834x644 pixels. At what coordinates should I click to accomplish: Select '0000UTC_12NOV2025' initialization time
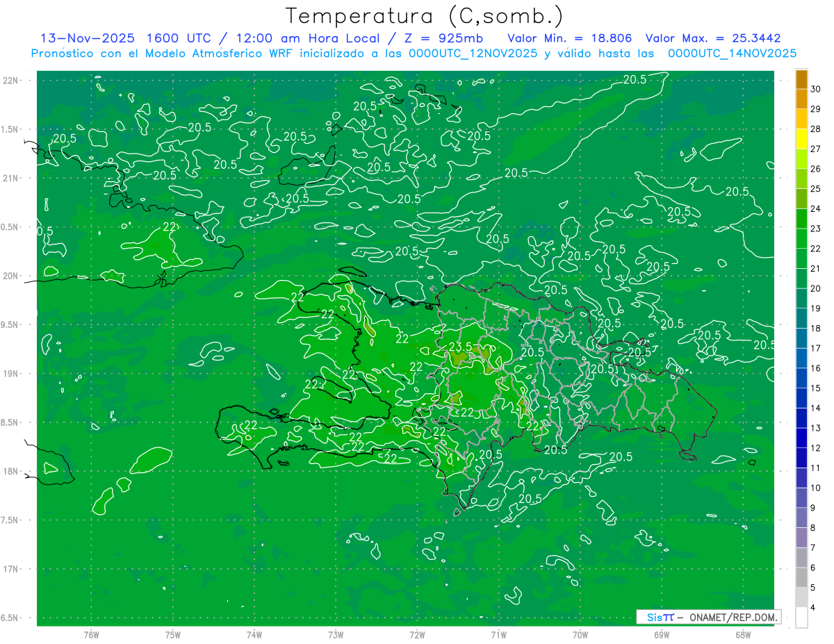click(473, 53)
